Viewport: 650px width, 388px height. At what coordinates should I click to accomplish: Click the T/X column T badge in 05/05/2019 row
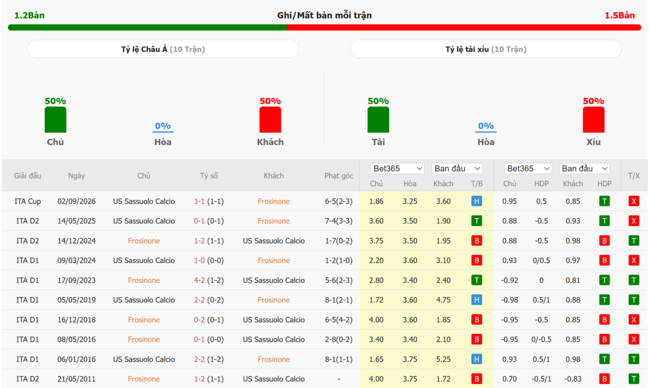click(633, 300)
